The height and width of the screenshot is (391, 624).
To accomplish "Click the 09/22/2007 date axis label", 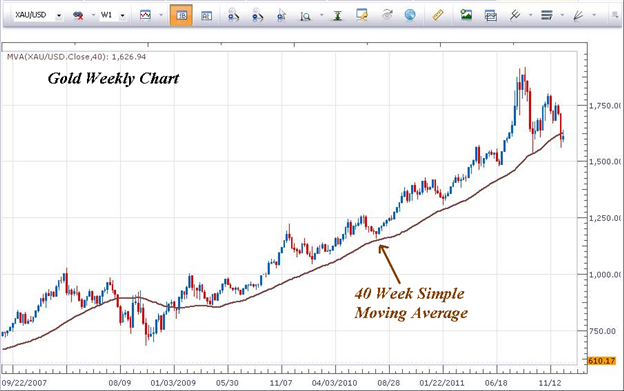I will coord(24,383).
